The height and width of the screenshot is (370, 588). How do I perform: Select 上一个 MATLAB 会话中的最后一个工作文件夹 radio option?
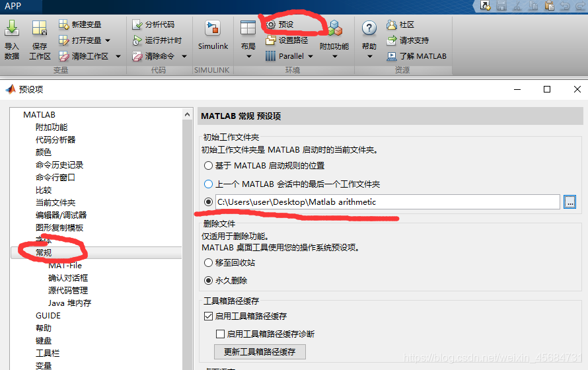(208, 184)
